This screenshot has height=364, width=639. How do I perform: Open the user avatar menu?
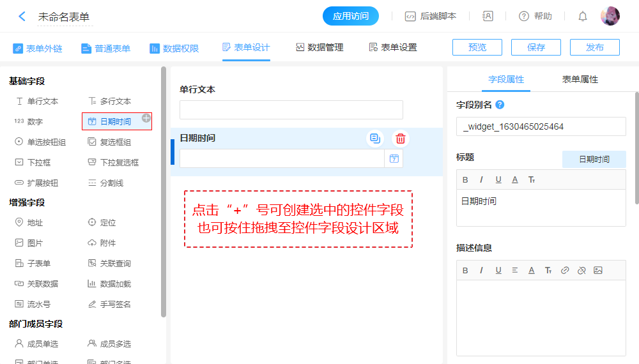pos(610,17)
